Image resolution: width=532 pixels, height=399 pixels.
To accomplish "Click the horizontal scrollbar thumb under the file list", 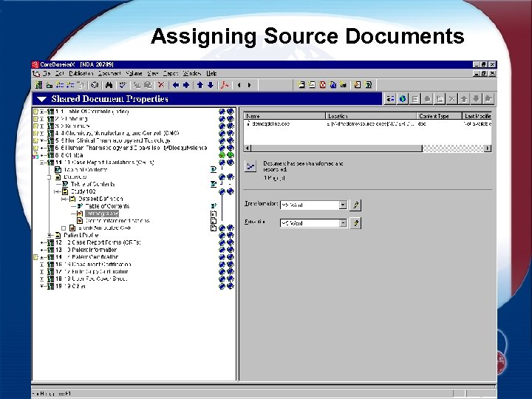I will 337,148.
